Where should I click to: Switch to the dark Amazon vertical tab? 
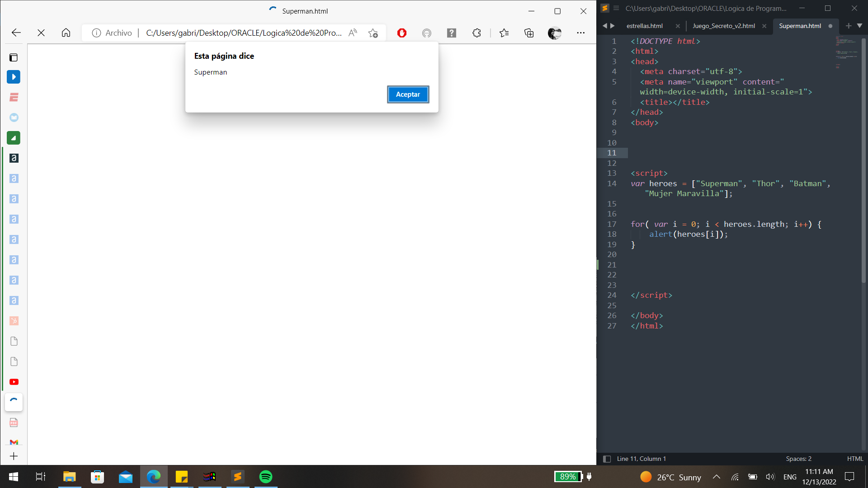(x=14, y=158)
